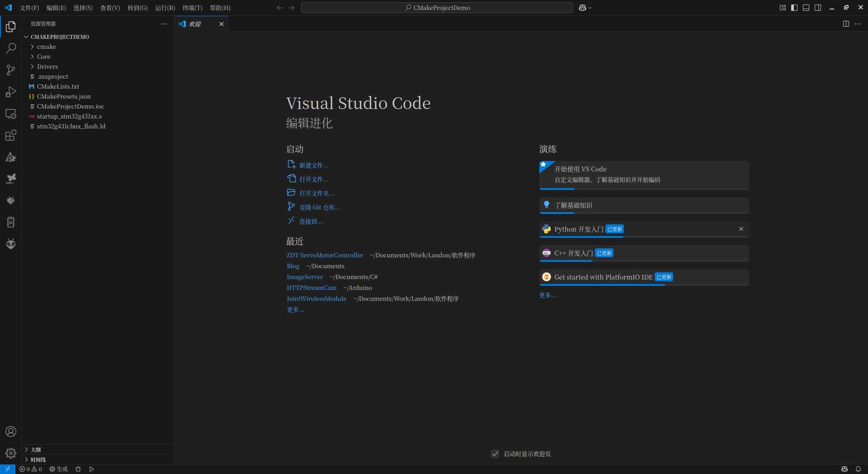Open the 帮助(H) menu
The image size is (868, 474).
(x=220, y=8)
